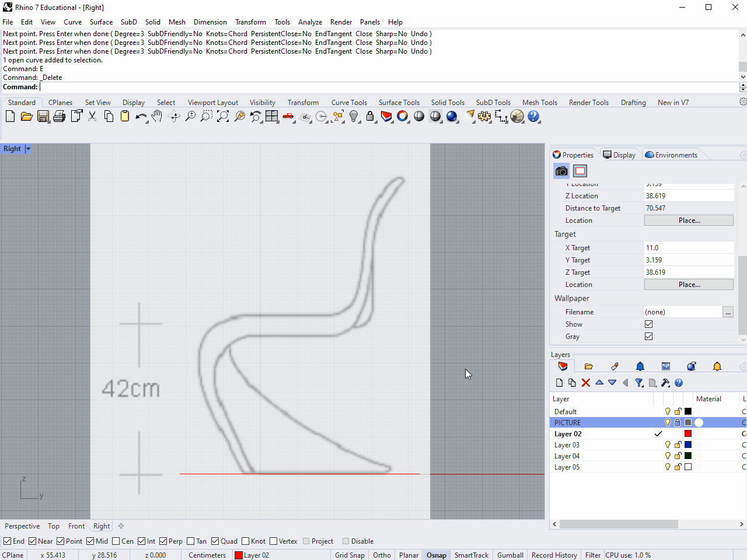Toggle Grid Snap in status bar
This screenshot has height=560, width=747.
(350, 555)
